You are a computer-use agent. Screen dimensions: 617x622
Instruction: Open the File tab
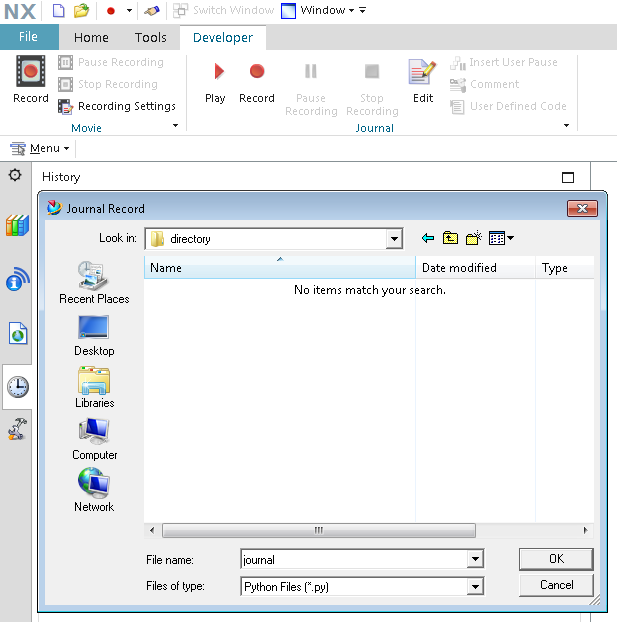click(29, 37)
